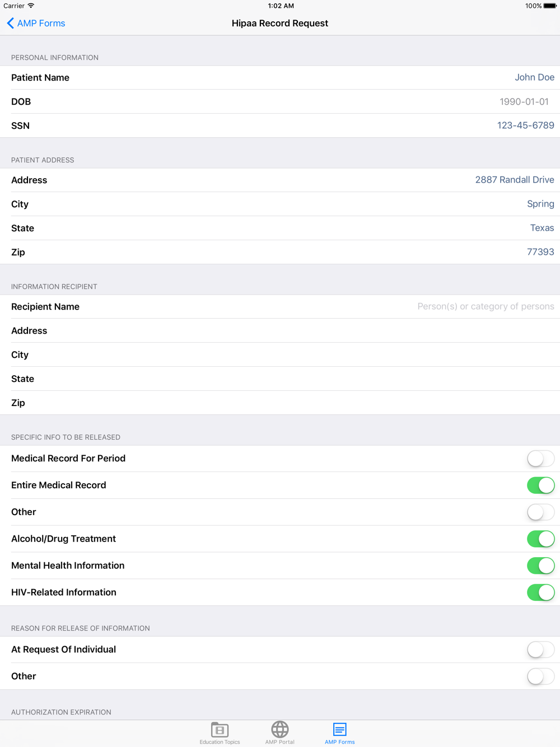The height and width of the screenshot is (747, 560).
Task: Open the Education Topics tab icon
Action: (x=220, y=729)
